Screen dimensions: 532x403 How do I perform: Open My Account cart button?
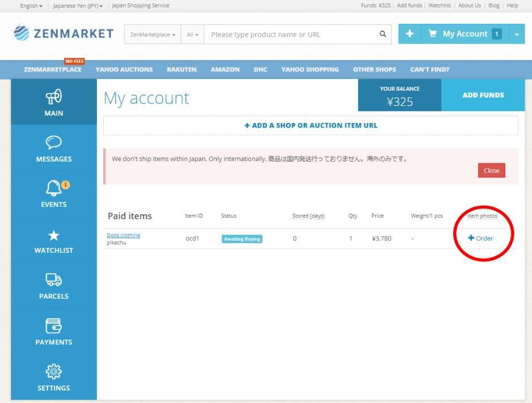(x=465, y=33)
